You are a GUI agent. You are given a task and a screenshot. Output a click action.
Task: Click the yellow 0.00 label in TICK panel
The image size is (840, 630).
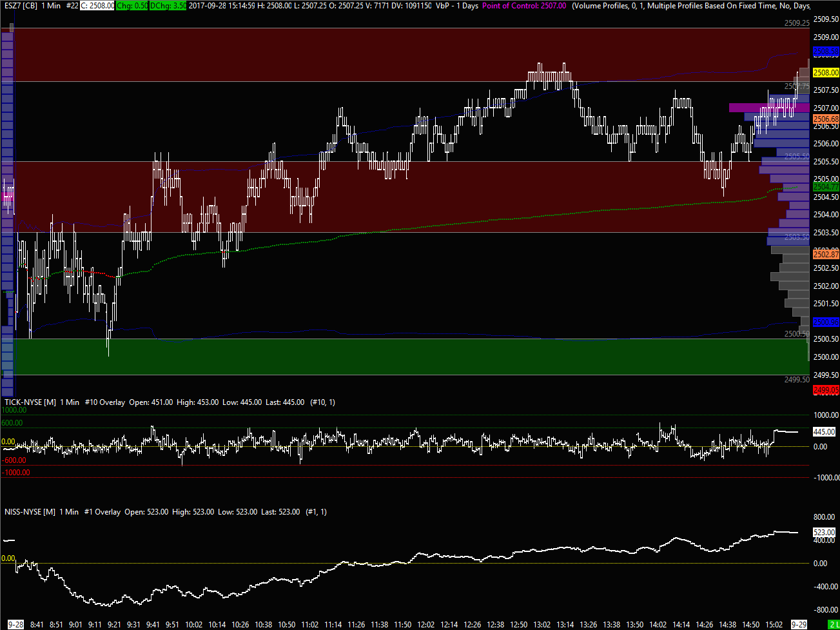click(x=8, y=442)
